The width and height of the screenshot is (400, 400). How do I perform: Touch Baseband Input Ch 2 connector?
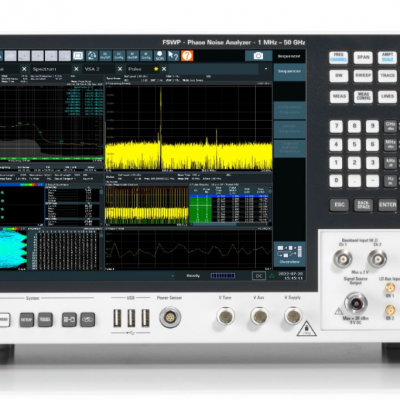pos(377,258)
